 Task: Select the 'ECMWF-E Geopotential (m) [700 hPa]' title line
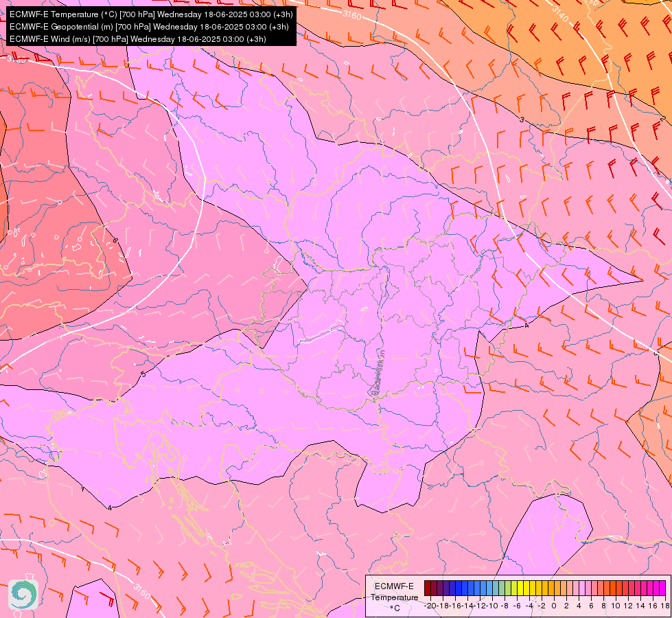pyautogui.click(x=149, y=27)
